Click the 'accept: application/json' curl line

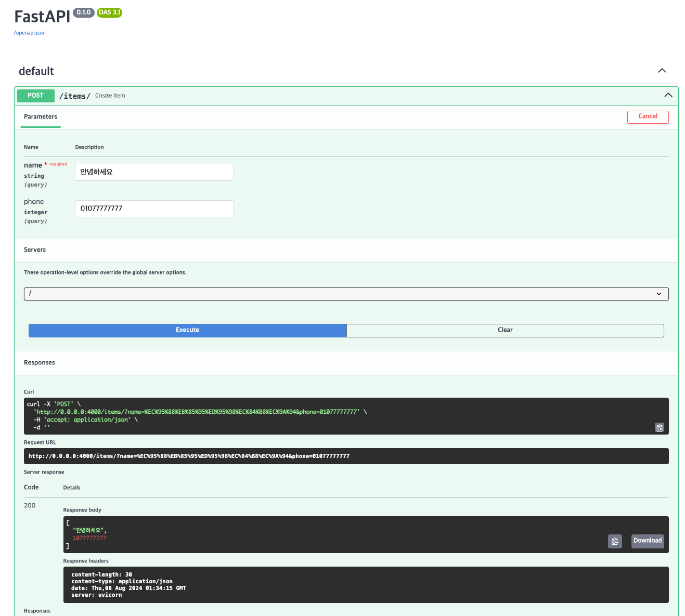(86, 420)
